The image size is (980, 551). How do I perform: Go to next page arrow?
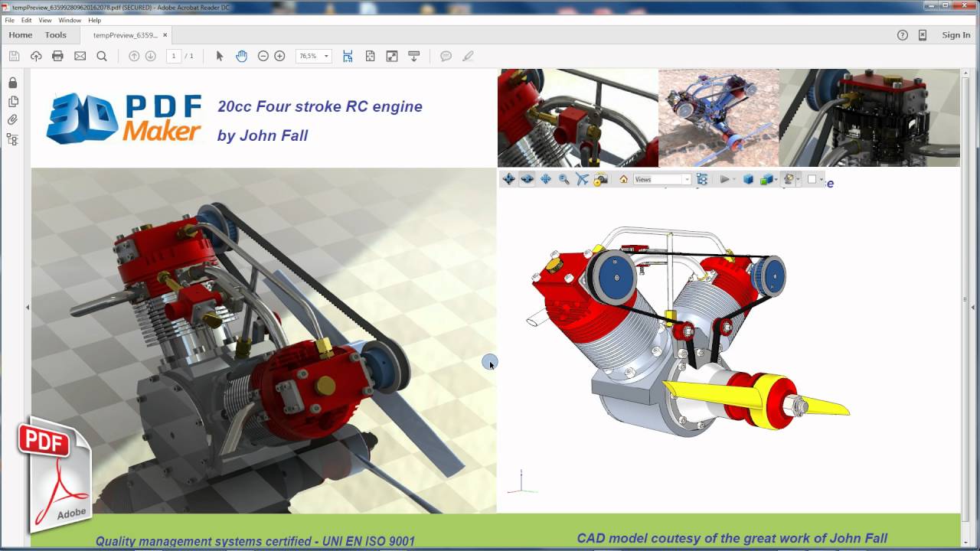[x=151, y=56]
